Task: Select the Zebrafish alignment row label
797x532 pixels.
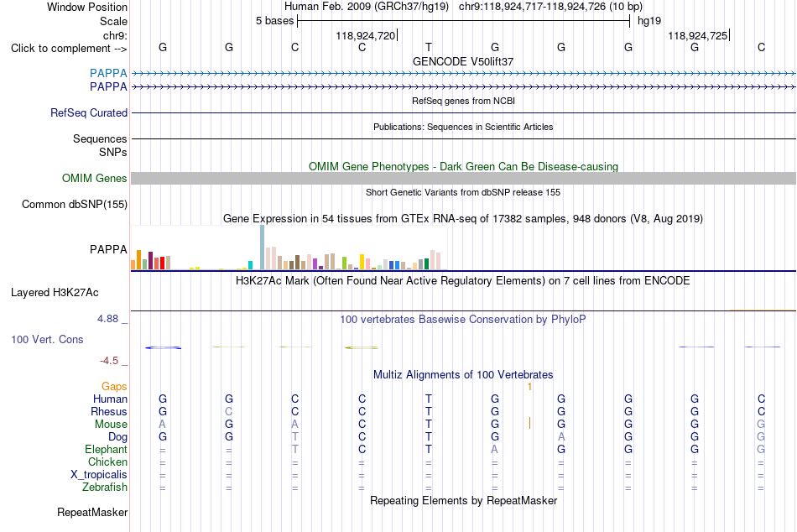Action: 104,488
